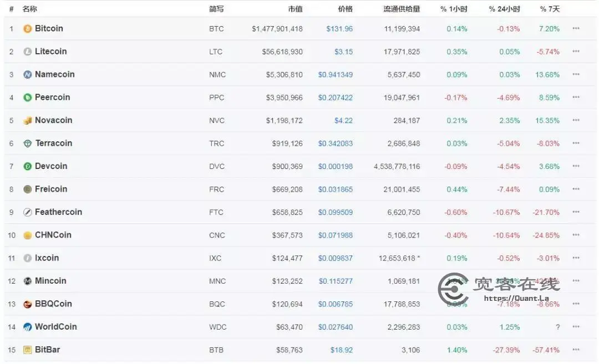Click the Feathercoin logo icon

click(x=28, y=212)
